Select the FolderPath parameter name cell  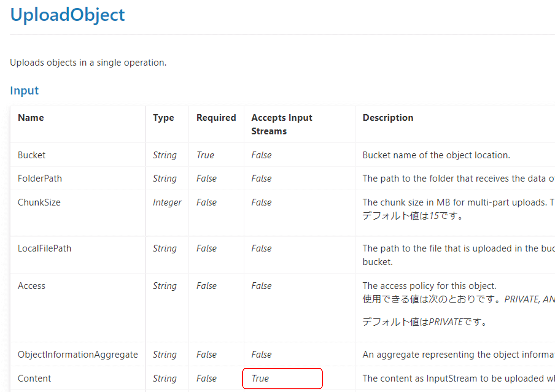click(40, 178)
